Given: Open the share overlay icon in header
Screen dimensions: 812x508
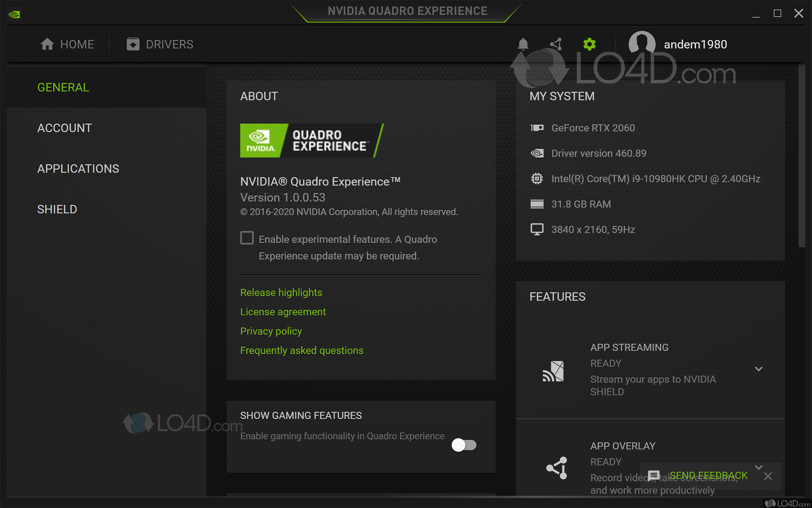Looking at the screenshot, I should (556, 44).
